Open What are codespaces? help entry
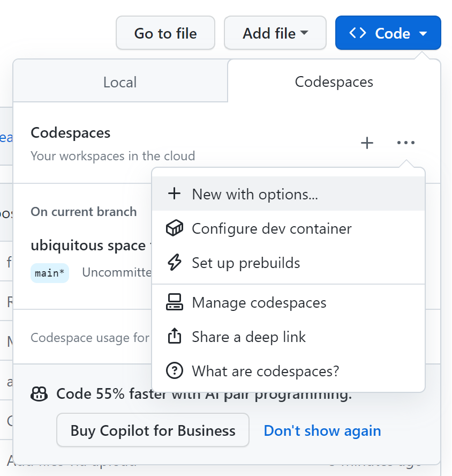Image resolution: width=452 pixels, height=476 pixels. (288, 371)
